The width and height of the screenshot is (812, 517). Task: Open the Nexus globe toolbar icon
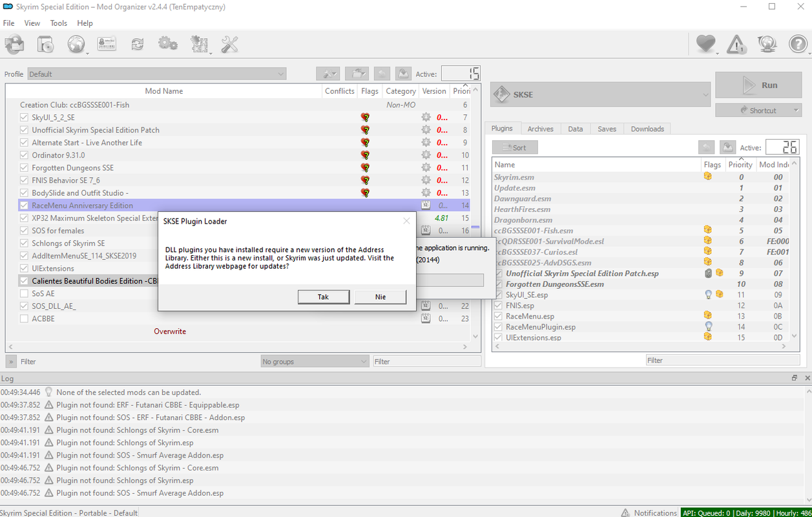coord(77,44)
